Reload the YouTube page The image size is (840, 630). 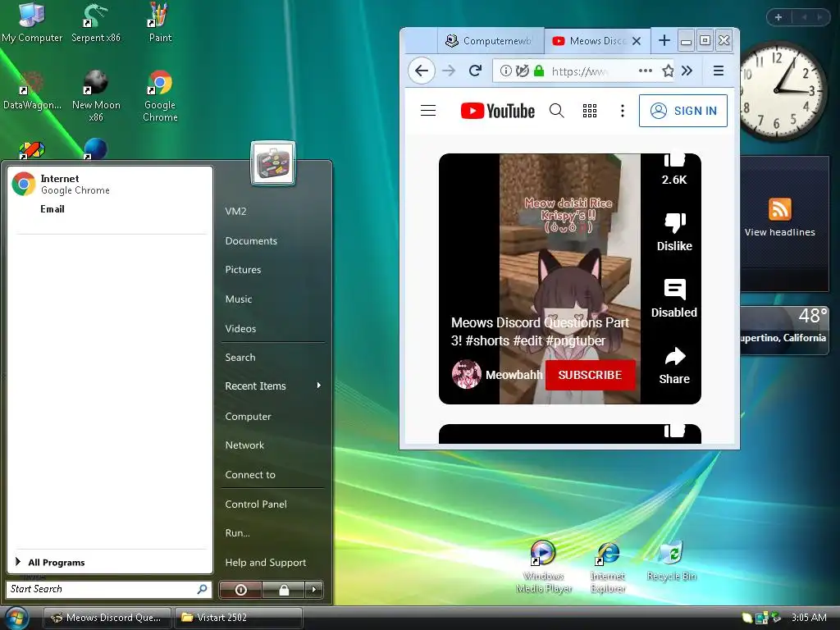[x=475, y=71]
